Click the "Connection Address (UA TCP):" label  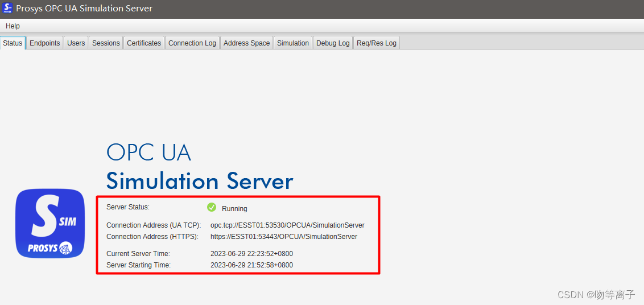click(154, 225)
